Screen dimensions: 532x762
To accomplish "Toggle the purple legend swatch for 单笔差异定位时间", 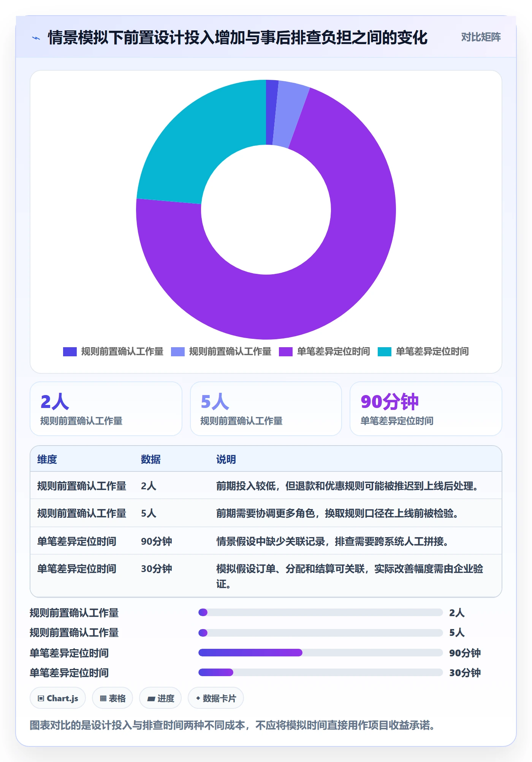I will tap(286, 352).
